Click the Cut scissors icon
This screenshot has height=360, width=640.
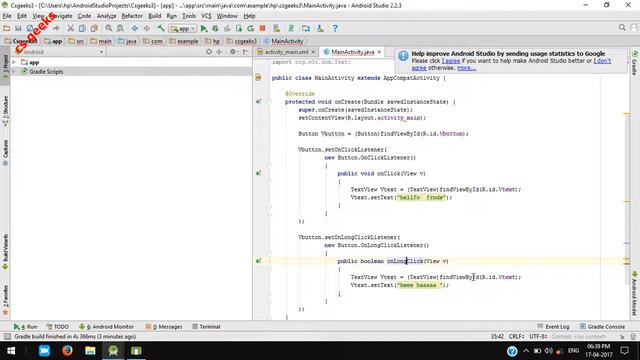[71, 28]
